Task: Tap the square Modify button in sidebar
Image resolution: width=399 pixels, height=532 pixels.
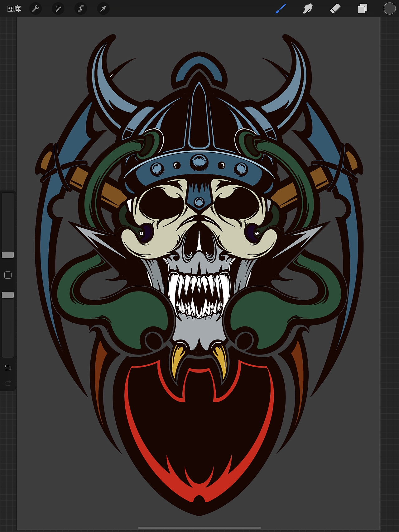Action: (x=8, y=275)
